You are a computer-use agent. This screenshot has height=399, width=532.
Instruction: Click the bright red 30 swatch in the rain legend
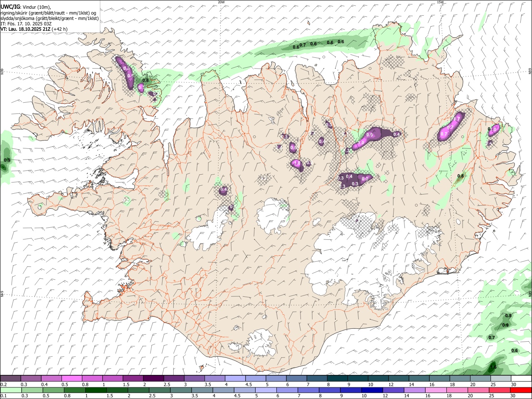pos(521,390)
